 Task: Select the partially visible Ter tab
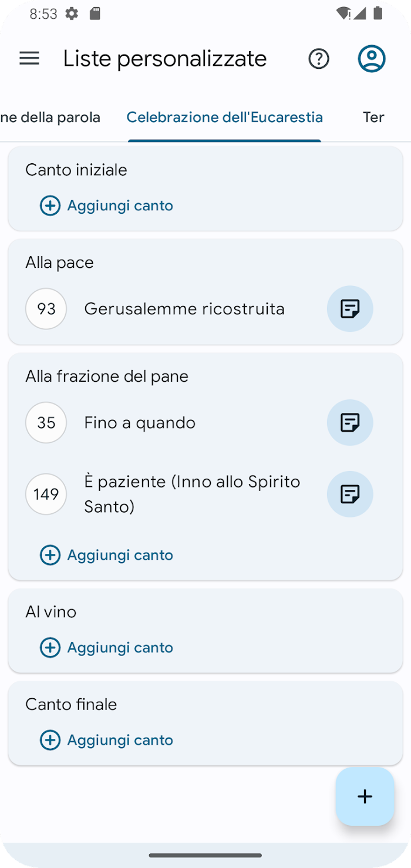point(373,117)
